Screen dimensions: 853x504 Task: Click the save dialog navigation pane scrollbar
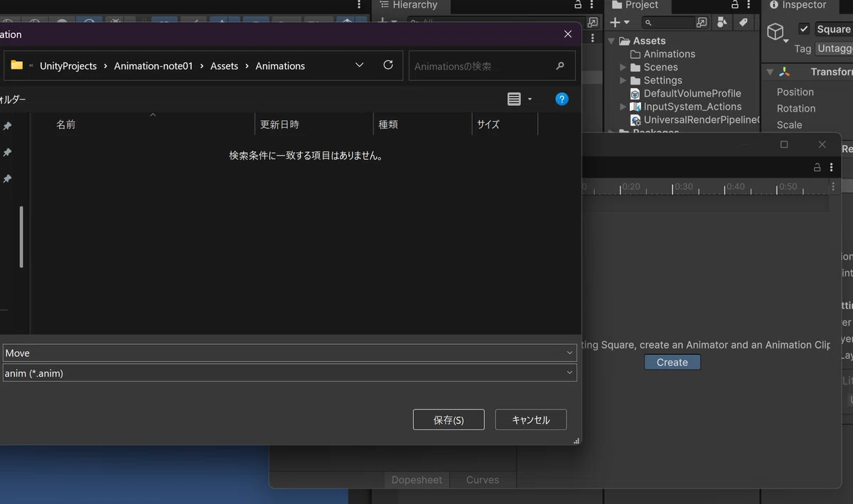coord(21,237)
